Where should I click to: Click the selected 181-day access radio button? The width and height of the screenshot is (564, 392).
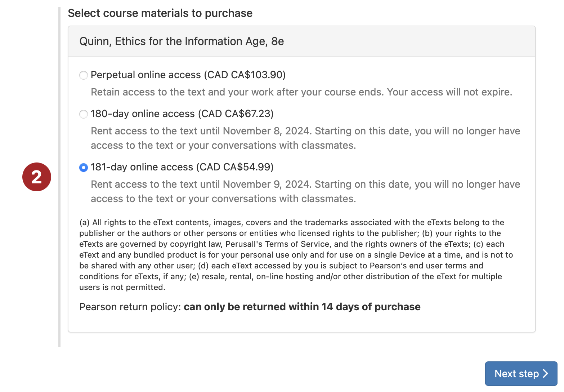[x=84, y=168]
